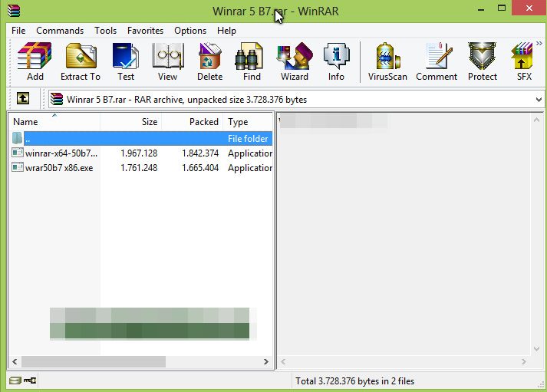Click the Delete files toolbar icon
This screenshot has width=547, height=392.
click(x=209, y=61)
